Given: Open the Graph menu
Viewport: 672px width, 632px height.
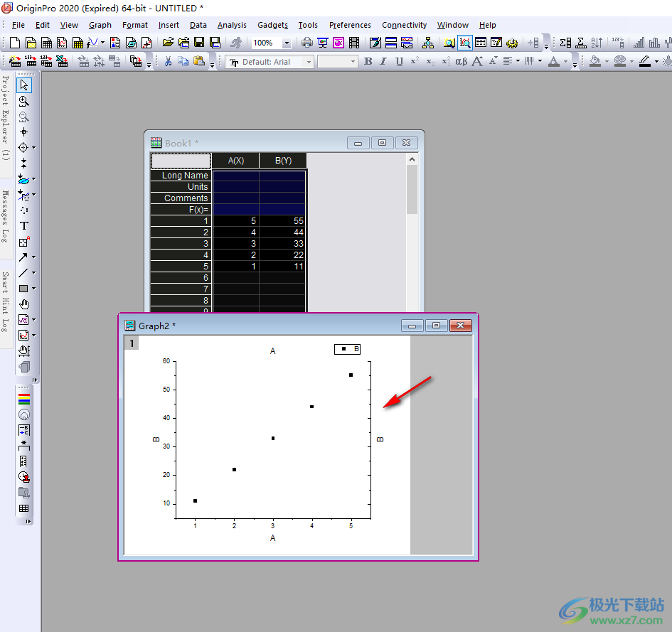Looking at the screenshot, I should (x=100, y=25).
